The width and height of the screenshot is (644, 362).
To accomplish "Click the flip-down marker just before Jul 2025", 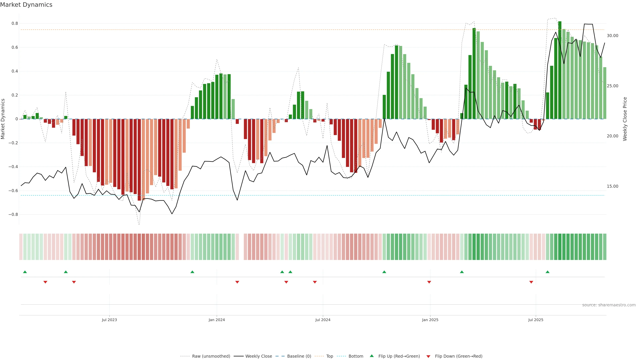I will pos(531,282).
